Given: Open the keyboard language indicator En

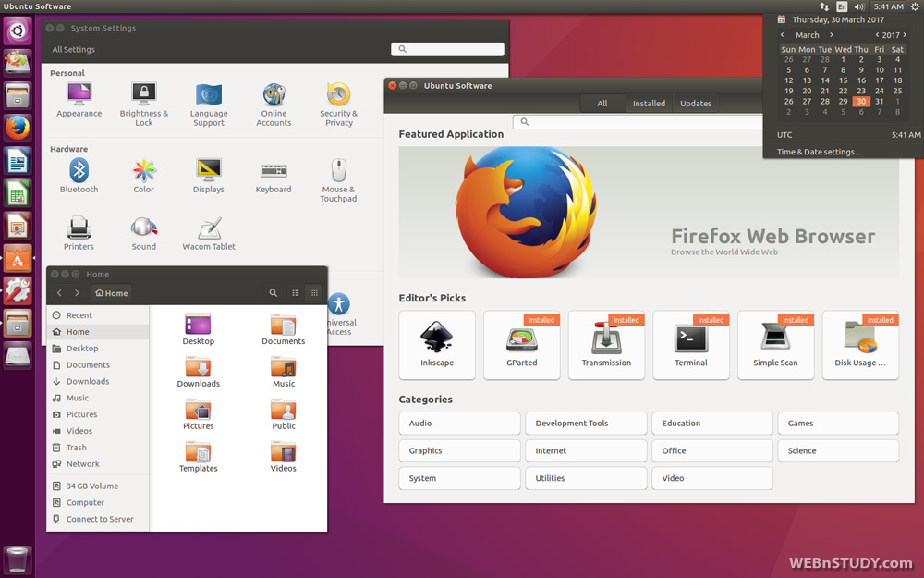Looking at the screenshot, I should click(x=842, y=6).
